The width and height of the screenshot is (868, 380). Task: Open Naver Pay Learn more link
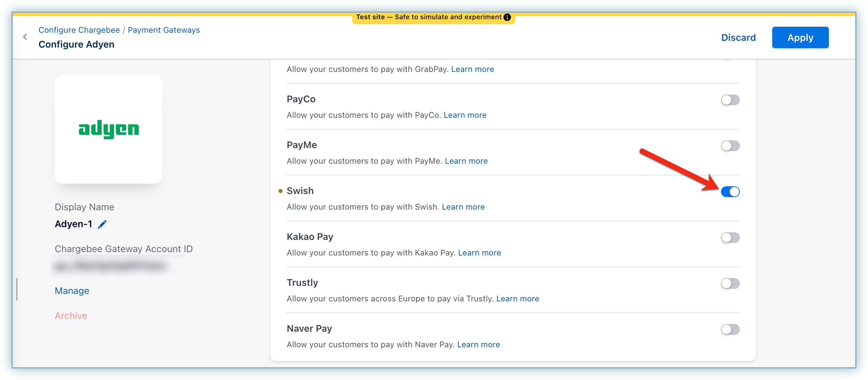pyautogui.click(x=479, y=345)
